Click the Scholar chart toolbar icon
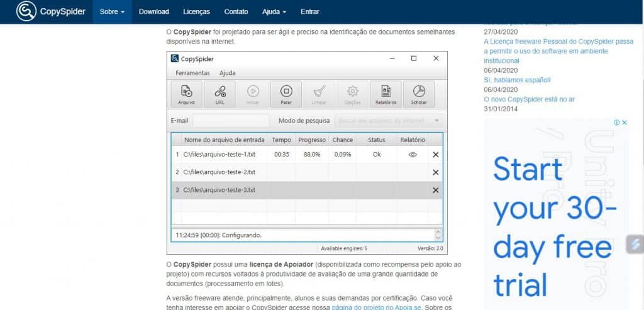Viewport: 644px width, 310px height. point(418,94)
